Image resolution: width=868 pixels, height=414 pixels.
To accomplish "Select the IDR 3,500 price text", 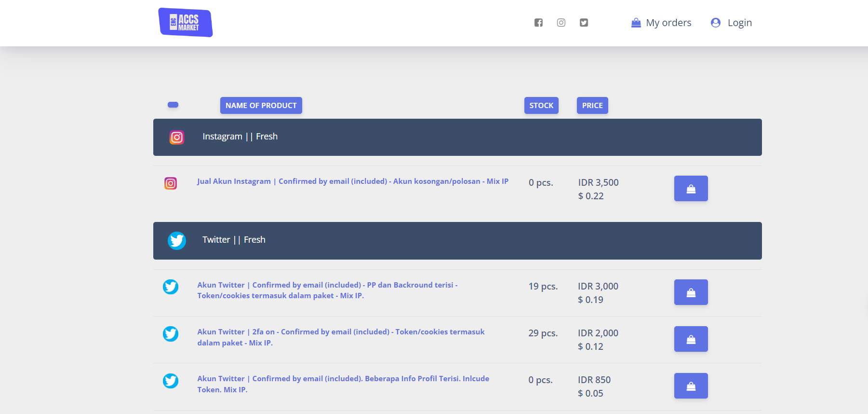I will (x=599, y=182).
